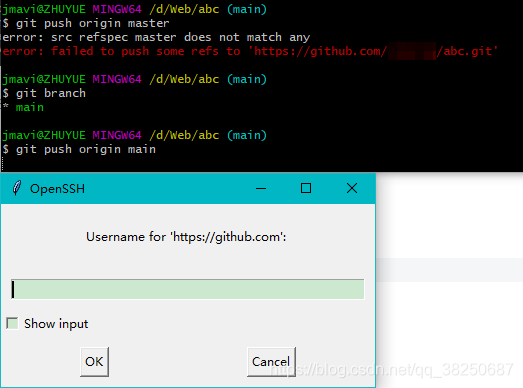The image size is (523, 388).
Task: Focus the Username input field
Action: 188,289
